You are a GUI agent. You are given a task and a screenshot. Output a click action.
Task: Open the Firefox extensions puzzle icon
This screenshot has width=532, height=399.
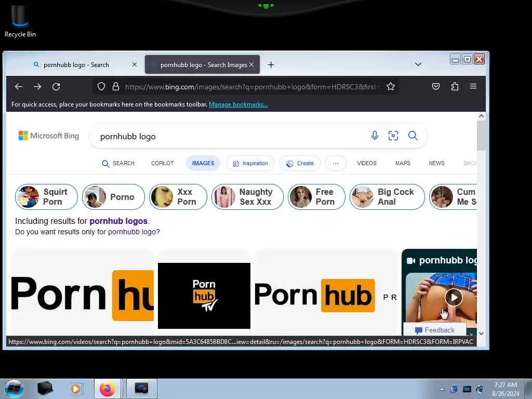coord(455,87)
